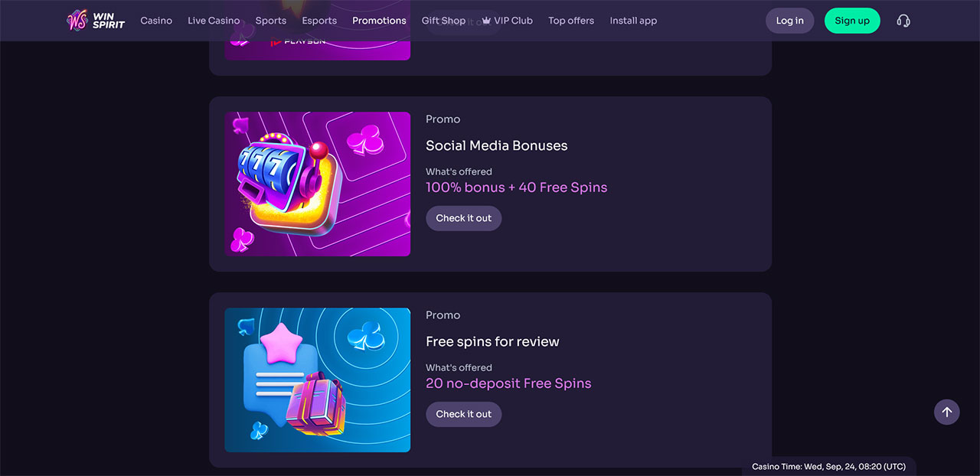980x476 pixels.
Task: Open the Free spins for review title
Action: pos(492,341)
